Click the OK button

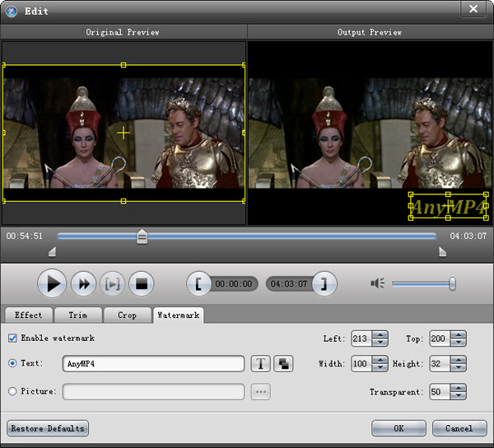[x=398, y=428]
